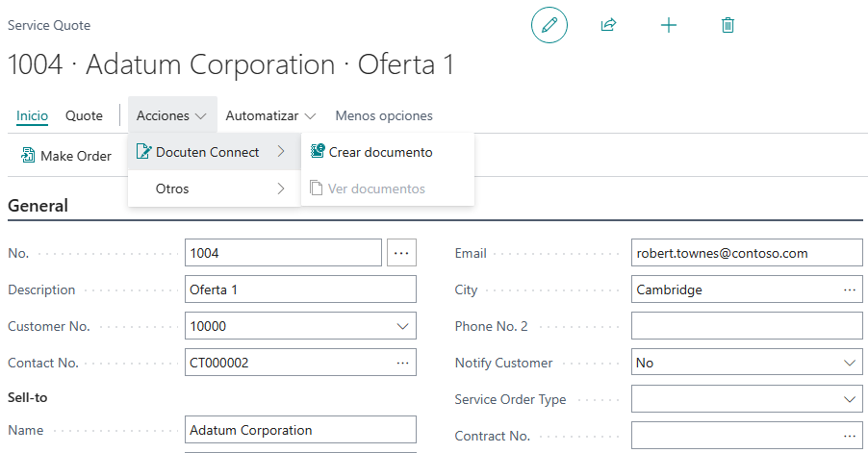Open the Quote tab
This screenshot has width=868, height=453.
point(84,115)
